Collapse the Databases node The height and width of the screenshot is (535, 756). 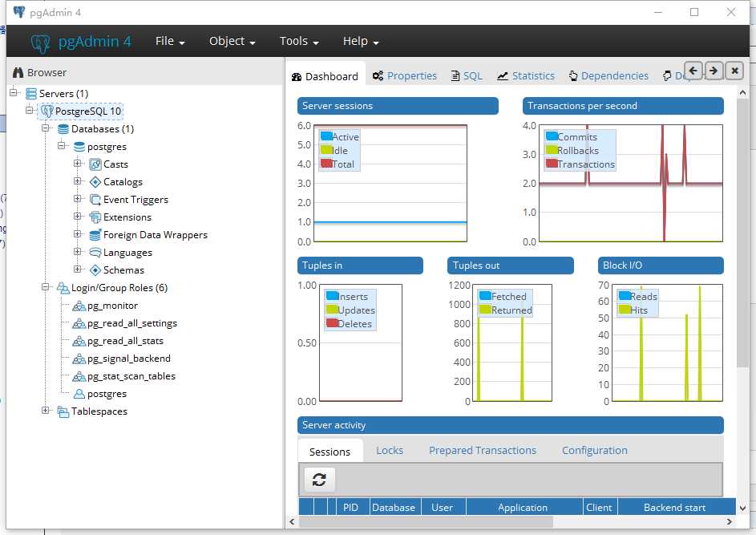click(46, 128)
